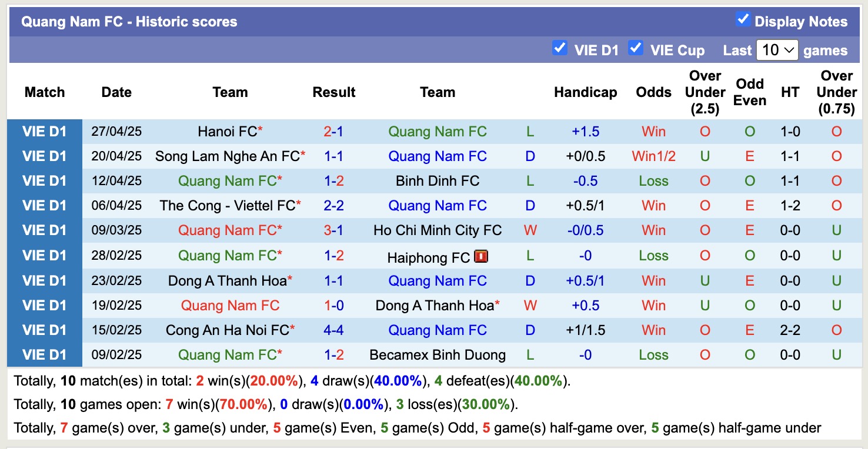Expand the games number selector chevron
868x449 pixels.
[789, 50]
